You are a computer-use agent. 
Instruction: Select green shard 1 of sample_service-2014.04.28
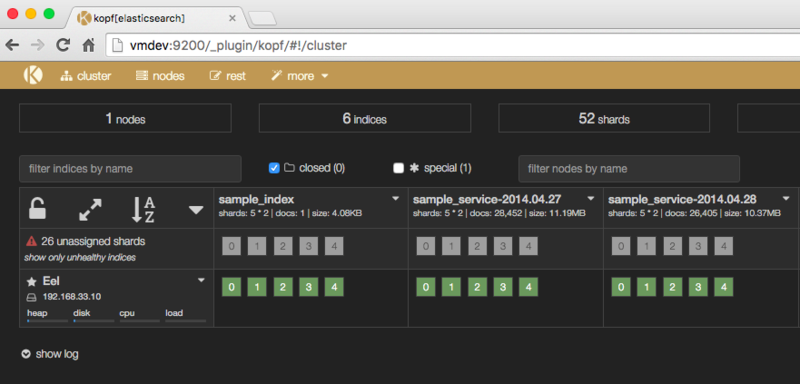point(647,287)
